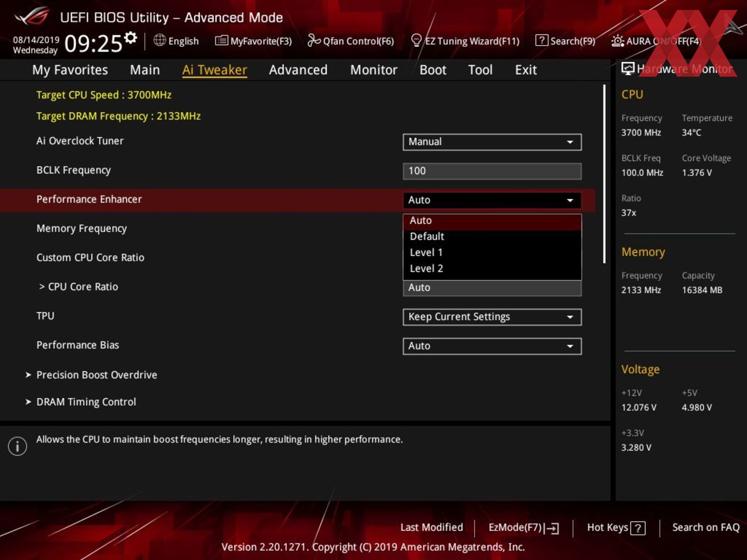
Task: Click the Qfan Control fan icon
Action: click(314, 40)
